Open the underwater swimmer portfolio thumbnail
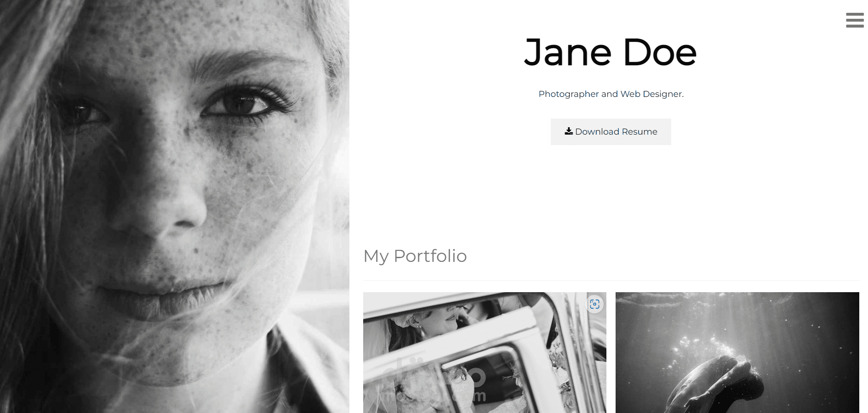 737,352
